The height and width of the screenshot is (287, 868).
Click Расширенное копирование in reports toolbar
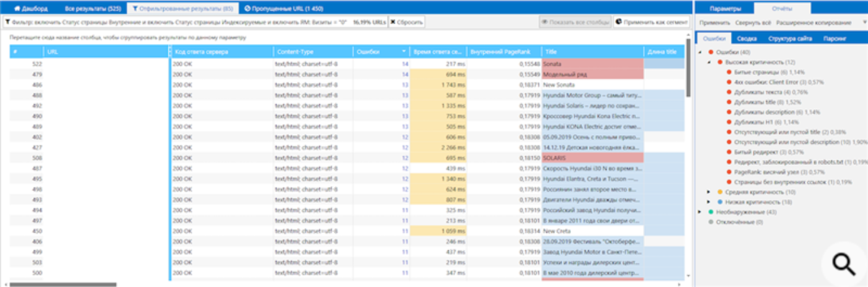tap(813, 22)
